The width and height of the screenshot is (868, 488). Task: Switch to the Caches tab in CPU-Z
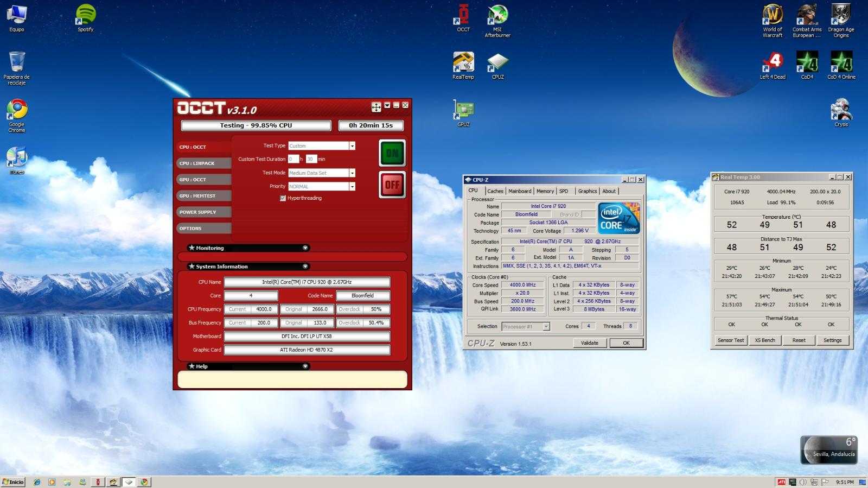click(x=495, y=191)
